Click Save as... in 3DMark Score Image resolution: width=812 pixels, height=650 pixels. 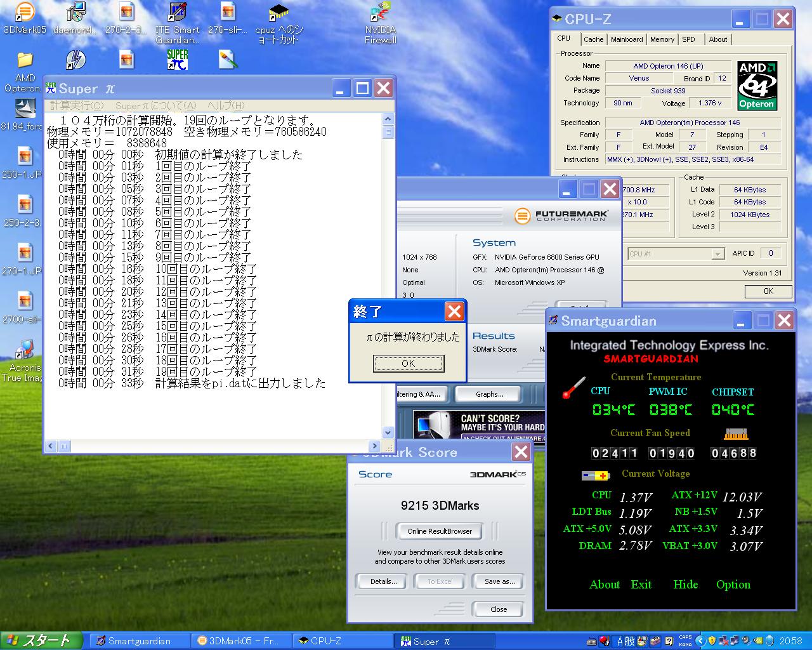[499, 581]
